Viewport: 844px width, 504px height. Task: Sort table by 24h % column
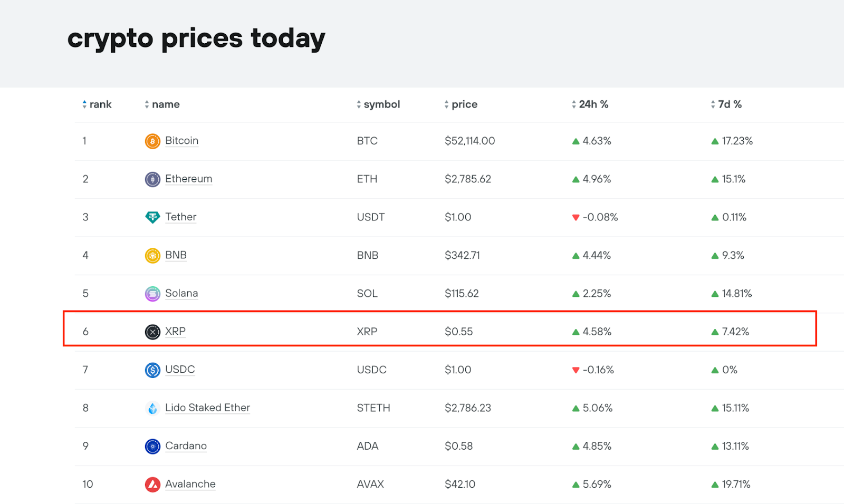tap(590, 104)
